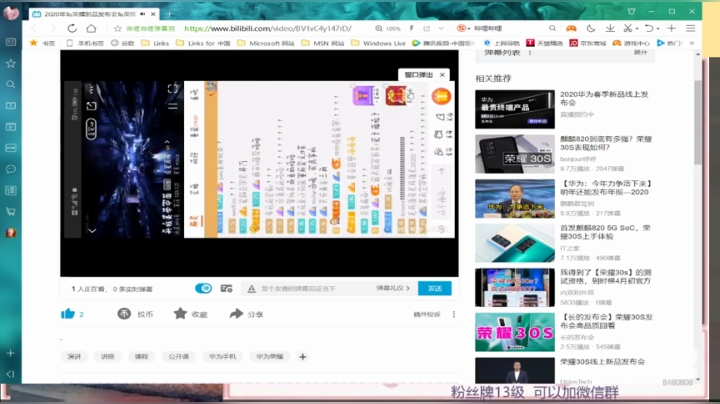This screenshot has height=404, width=720.
Task: Open the downloads arrow icon
Action: pos(610,28)
